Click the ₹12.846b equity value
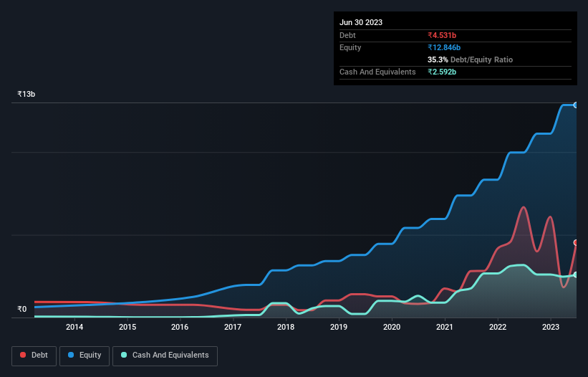The image size is (588, 377). coord(444,47)
